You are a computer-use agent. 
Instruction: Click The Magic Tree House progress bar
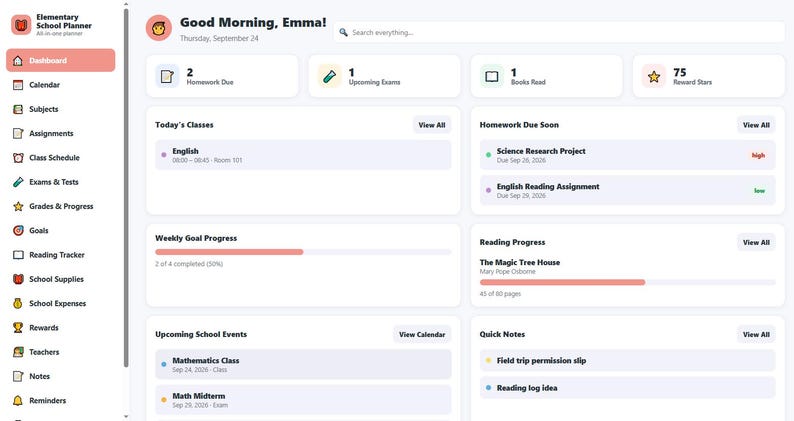coord(627,282)
